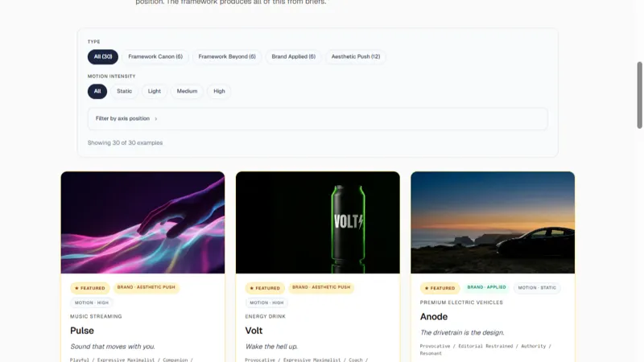This screenshot has height=362, width=644.
Task: Open the Anode car sunset image
Action: click(x=493, y=223)
